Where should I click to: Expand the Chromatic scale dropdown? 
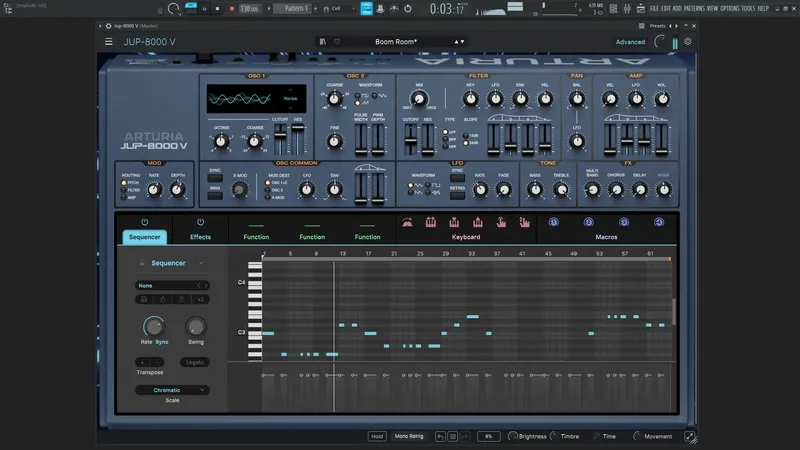click(x=173, y=390)
